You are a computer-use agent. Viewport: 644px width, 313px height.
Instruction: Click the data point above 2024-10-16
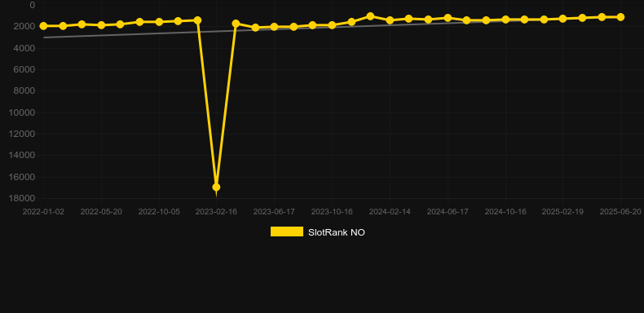505,20
